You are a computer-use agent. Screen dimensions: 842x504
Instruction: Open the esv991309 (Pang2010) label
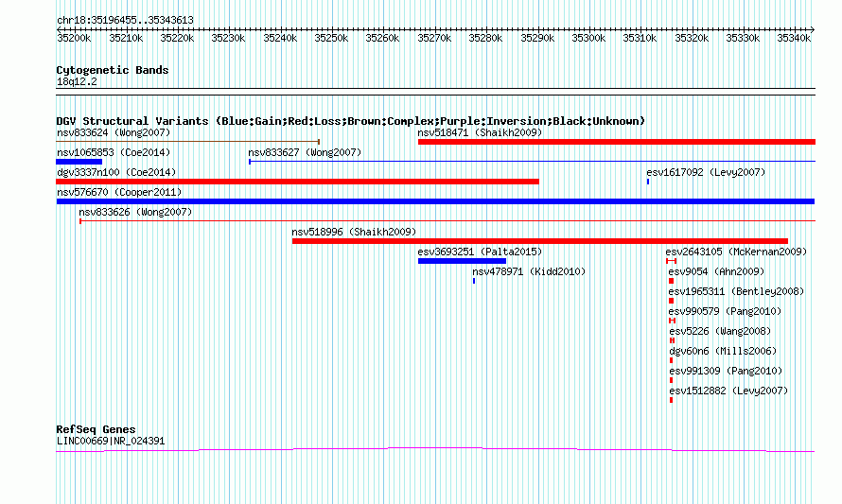point(726,371)
